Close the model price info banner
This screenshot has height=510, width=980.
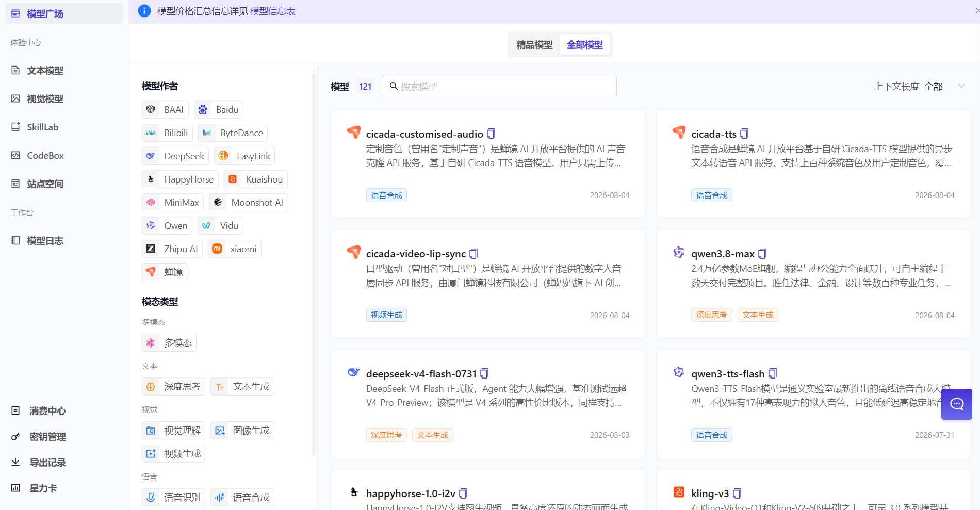coord(976,11)
